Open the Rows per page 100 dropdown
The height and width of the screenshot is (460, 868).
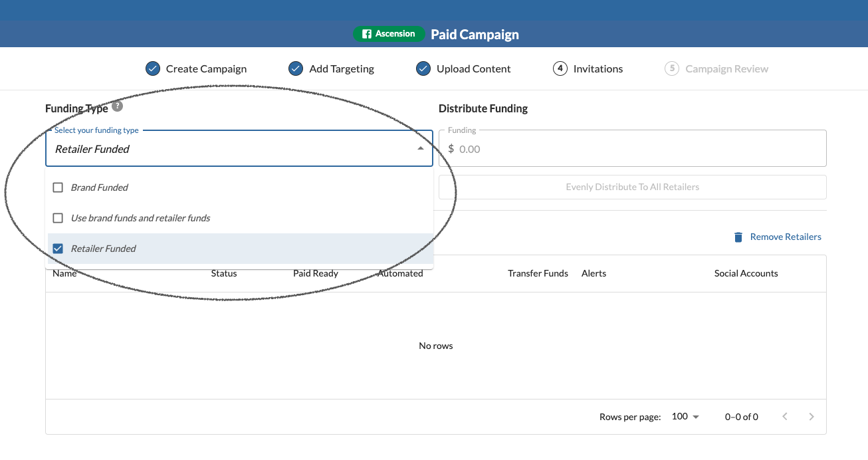pyautogui.click(x=686, y=417)
